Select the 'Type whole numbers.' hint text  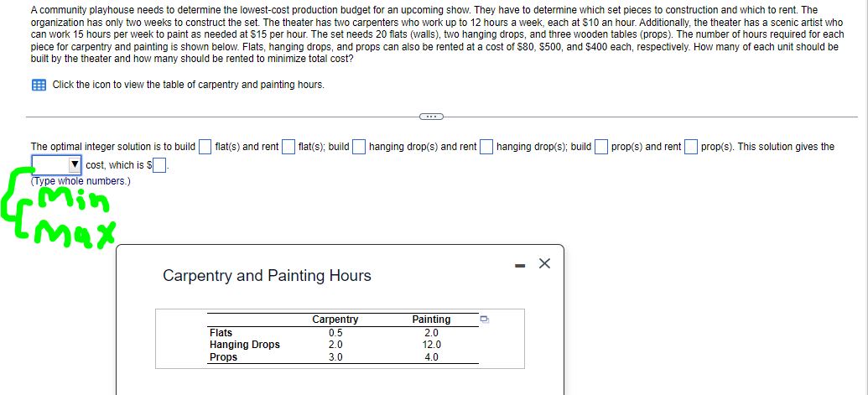[x=81, y=181]
